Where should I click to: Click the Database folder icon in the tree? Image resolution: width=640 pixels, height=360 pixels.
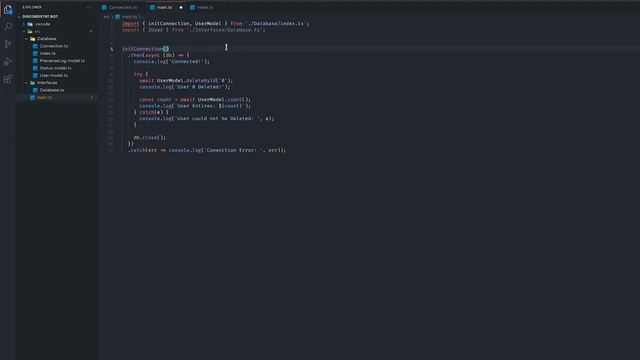pyautogui.click(x=33, y=39)
